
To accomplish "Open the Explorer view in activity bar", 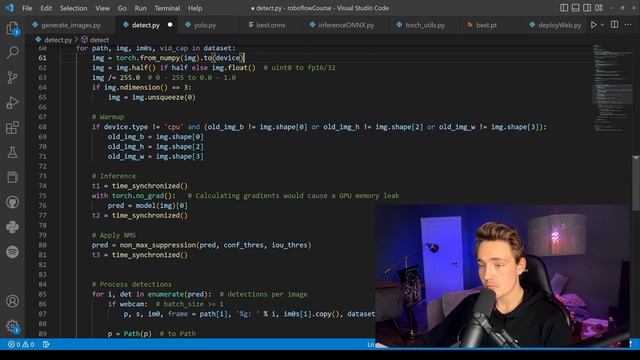I will pyautogui.click(x=13, y=28).
